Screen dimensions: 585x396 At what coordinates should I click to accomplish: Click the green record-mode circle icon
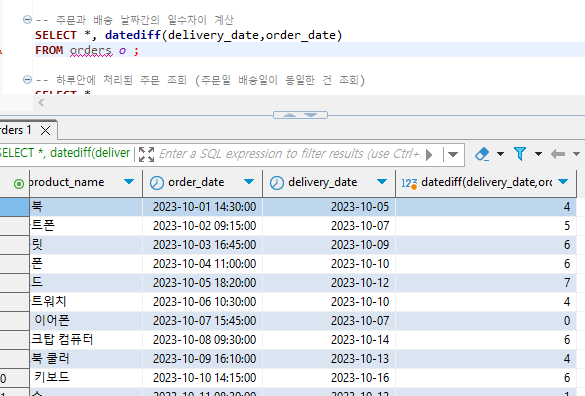19,184
